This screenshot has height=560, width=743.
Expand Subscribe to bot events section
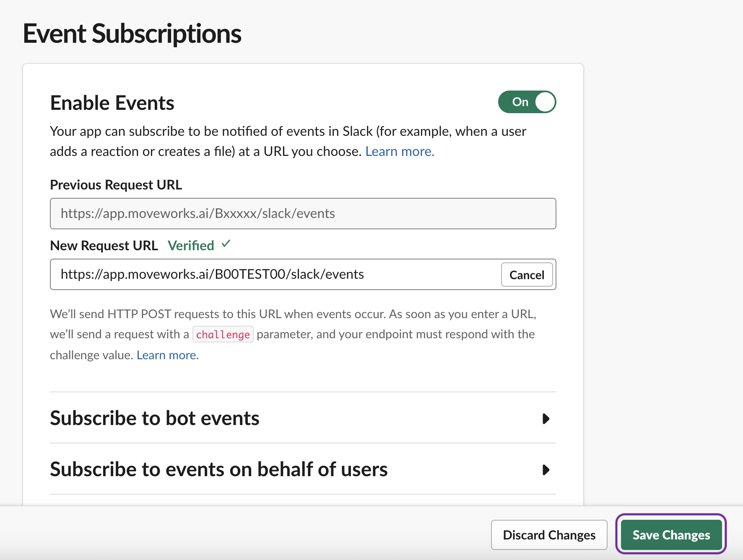coord(303,418)
